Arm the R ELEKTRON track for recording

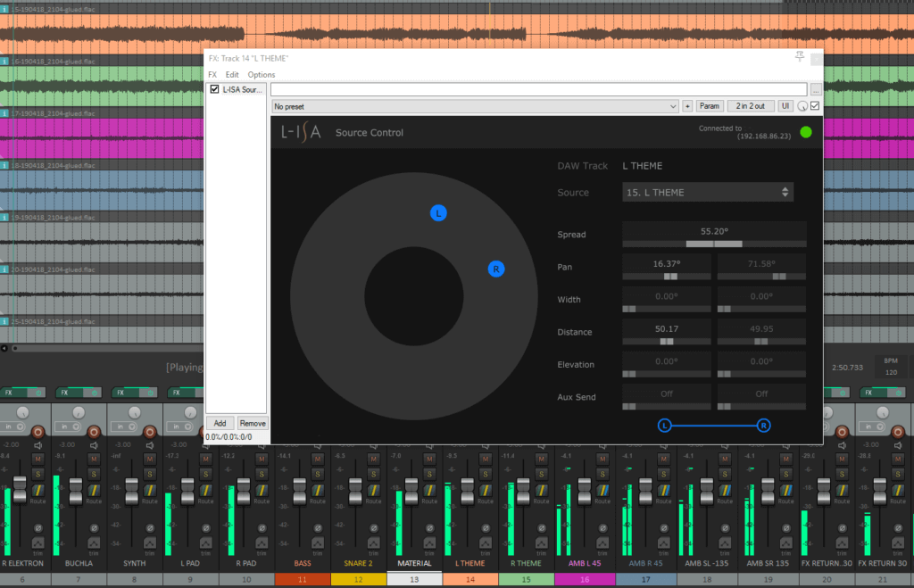click(37, 432)
